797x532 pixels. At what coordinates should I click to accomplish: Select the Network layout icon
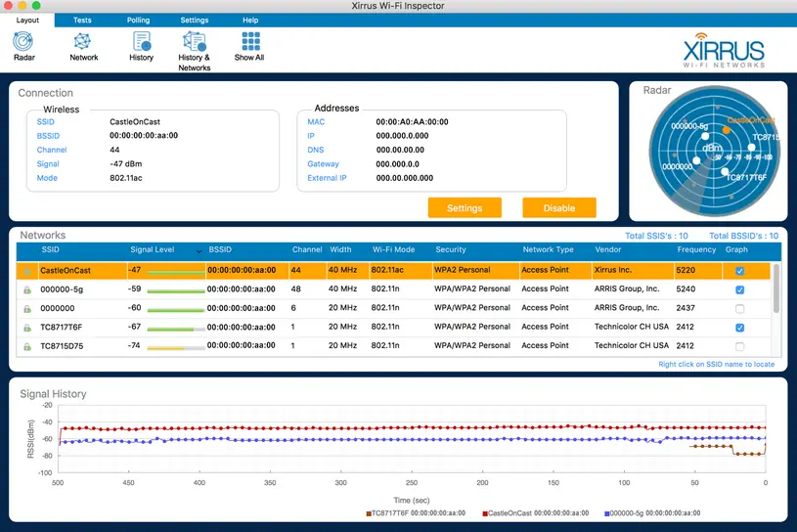83,42
